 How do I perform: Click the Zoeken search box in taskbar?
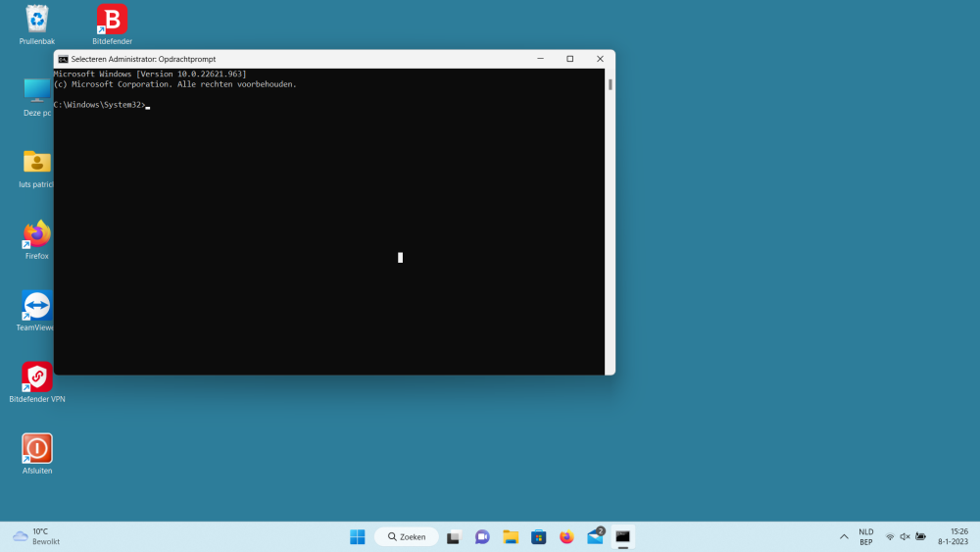coord(407,536)
